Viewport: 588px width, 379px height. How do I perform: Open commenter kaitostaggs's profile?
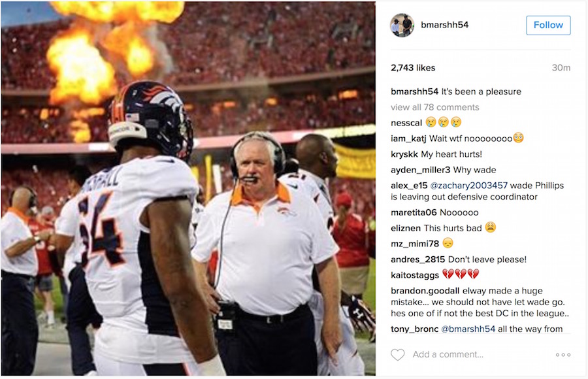click(415, 275)
